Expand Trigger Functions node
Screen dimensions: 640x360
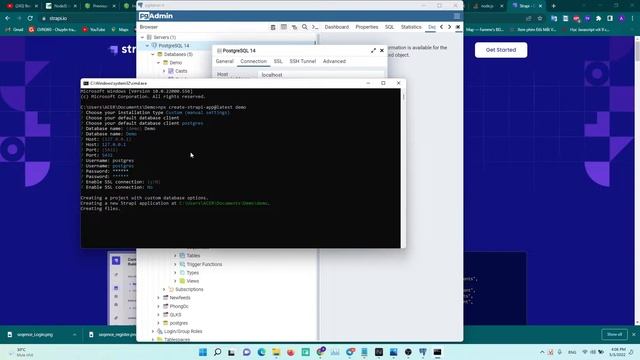pyautogui.click(x=176, y=264)
